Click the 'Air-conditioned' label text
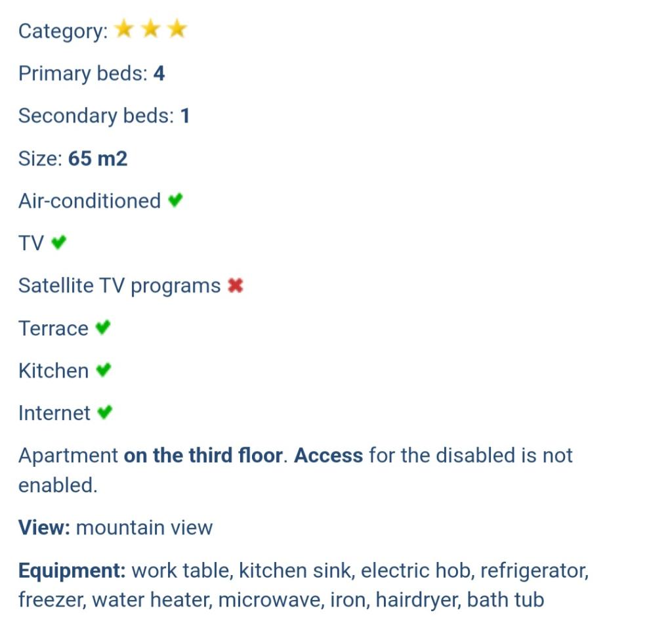 coord(89,201)
